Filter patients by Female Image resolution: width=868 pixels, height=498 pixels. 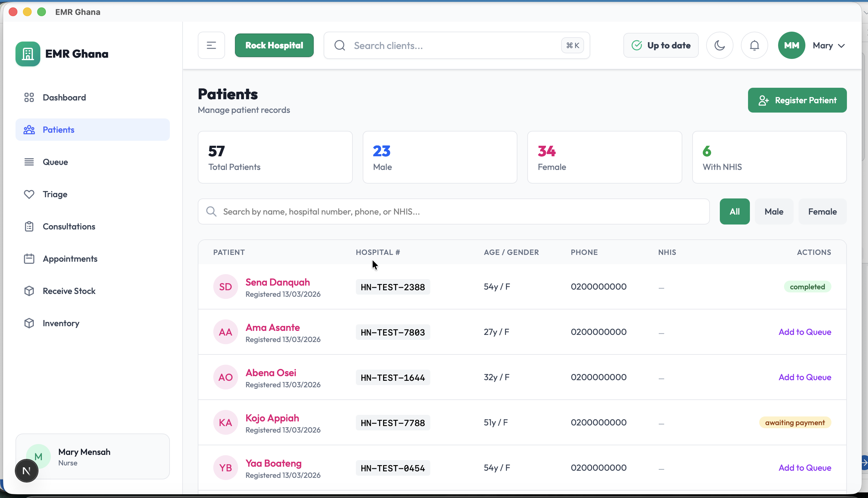click(x=822, y=212)
